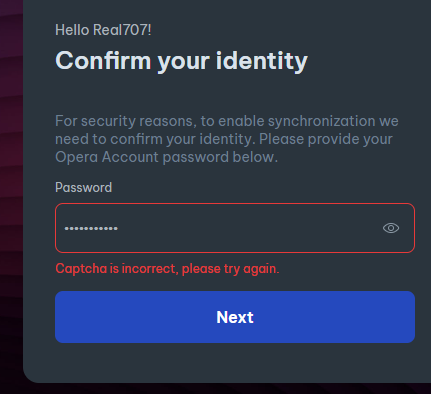Click the security reasons description paragraph
This screenshot has height=394, width=431.
[227, 139]
